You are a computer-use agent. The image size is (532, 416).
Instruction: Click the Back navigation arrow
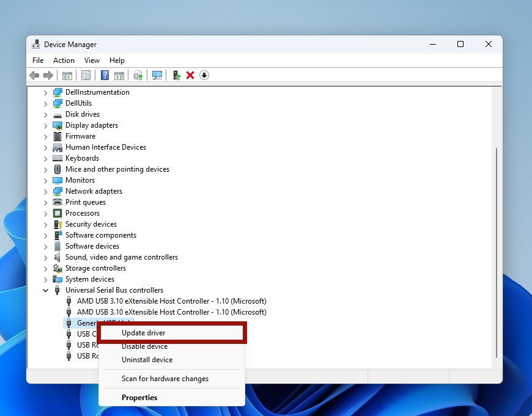34,75
